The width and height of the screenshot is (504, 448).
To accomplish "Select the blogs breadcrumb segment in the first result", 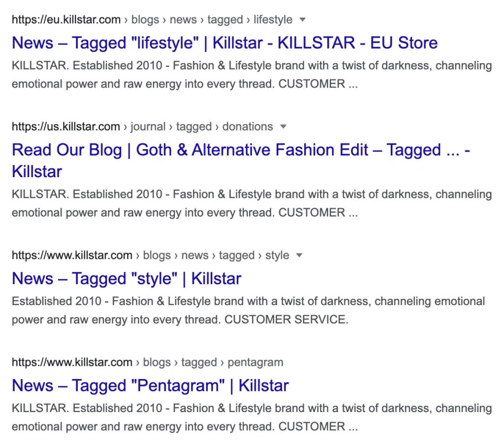I will click(145, 20).
